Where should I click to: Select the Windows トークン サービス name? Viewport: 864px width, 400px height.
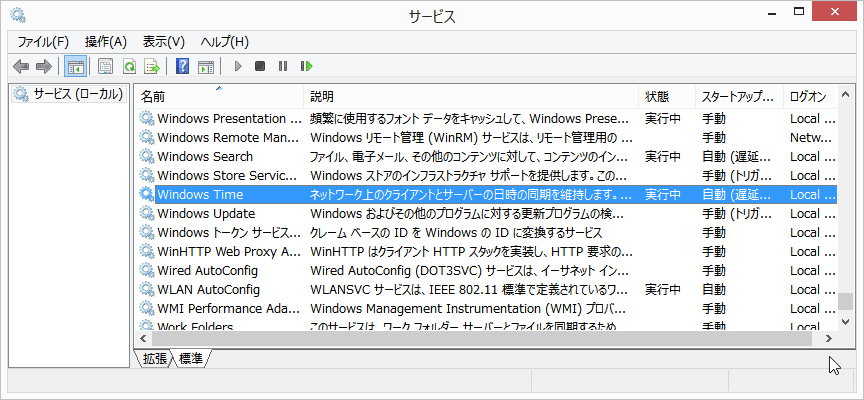pyautogui.click(x=229, y=233)
